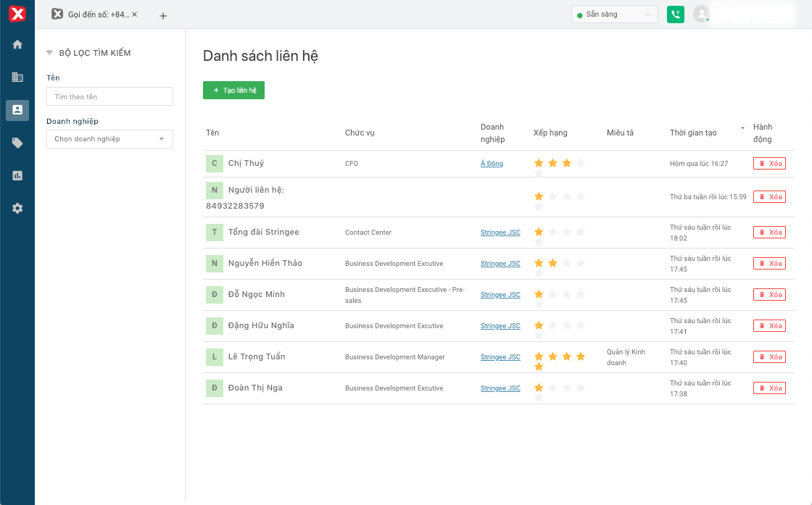Open the Settings gear icon in sidebar
This screenshot has width=812, height=505.
click(x=17, y=208)
